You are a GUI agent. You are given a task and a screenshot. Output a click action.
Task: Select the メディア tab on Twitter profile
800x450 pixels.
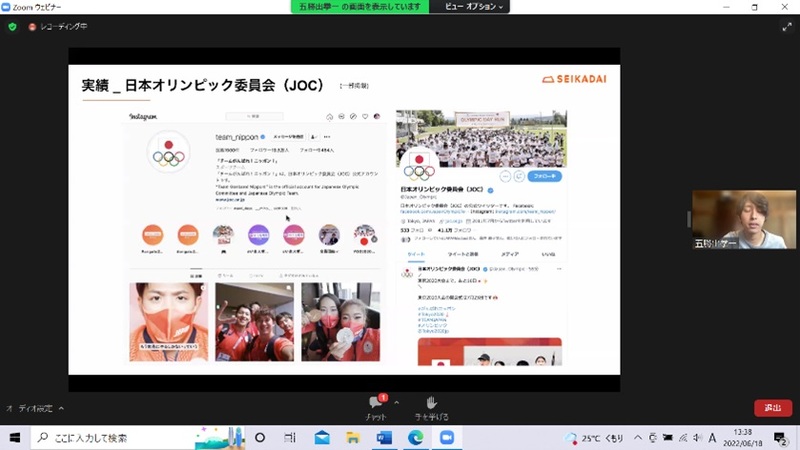(x=510, y=254)
